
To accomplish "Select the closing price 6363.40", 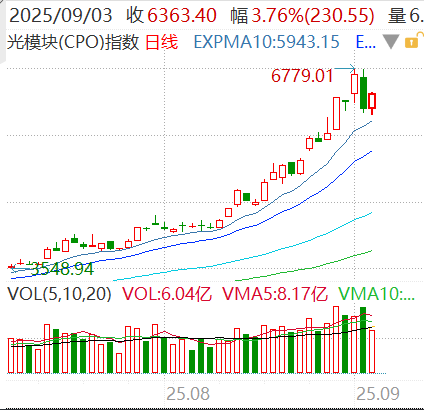I will pos(182,15).
